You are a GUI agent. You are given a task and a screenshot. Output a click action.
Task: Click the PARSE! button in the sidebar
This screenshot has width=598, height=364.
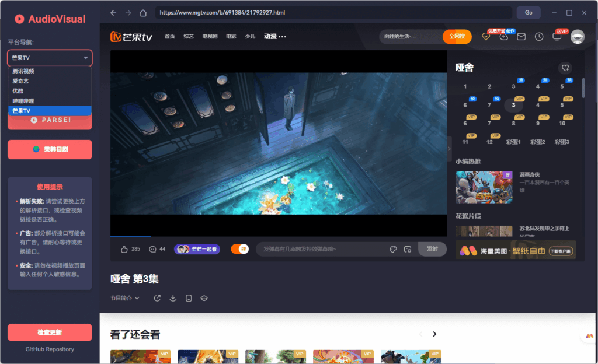[50, 120]
